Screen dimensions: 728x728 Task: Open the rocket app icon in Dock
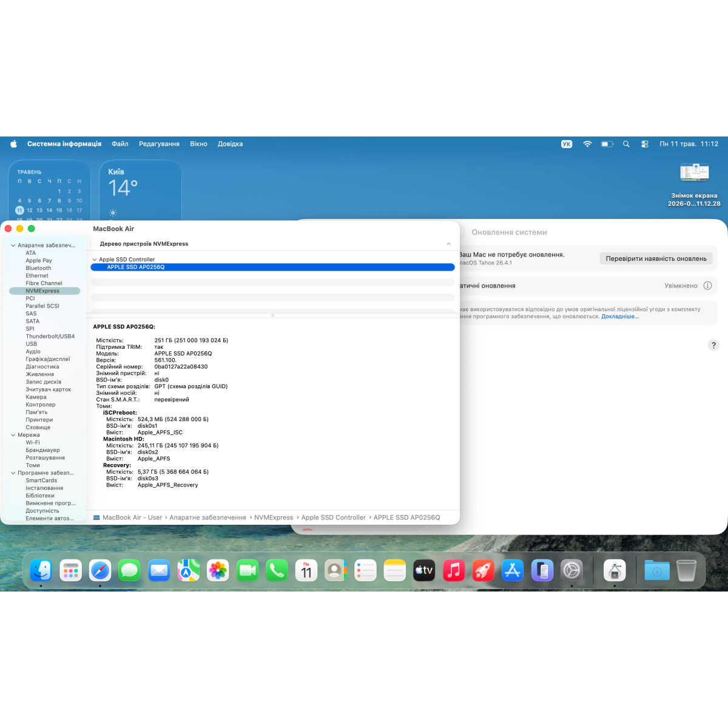pos(483,570)
